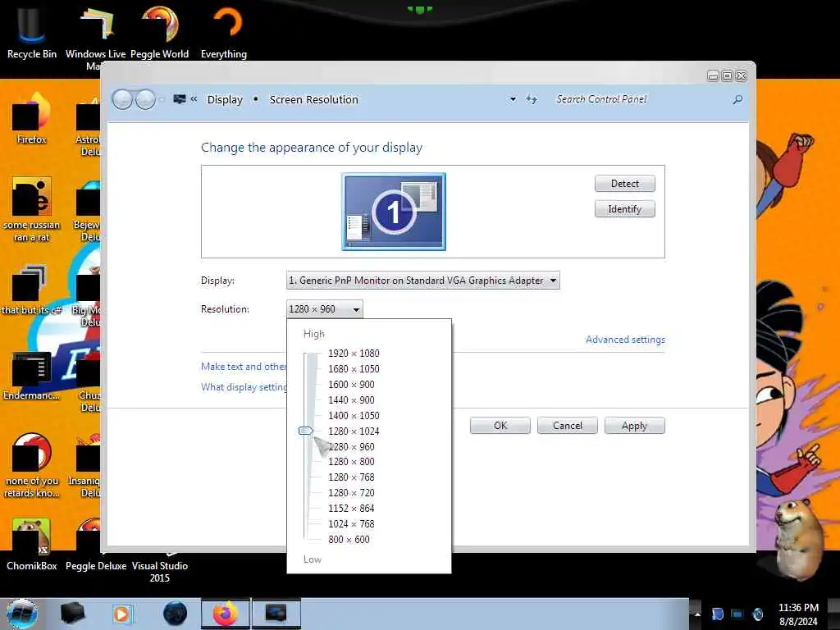Choose 1280 × 960 resolution
The height and width of the screenshot is (630, 840).
tap(351, 447)
